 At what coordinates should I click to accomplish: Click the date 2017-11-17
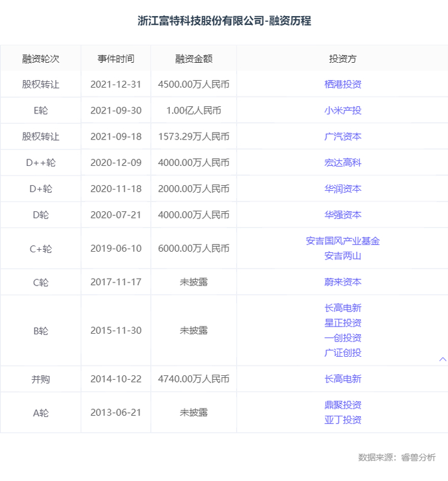pyautogui.click(x=116, y=282)
